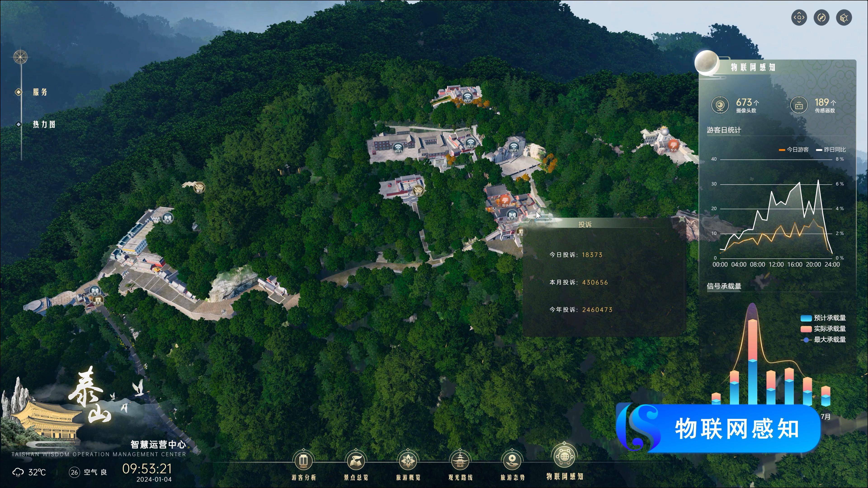This screenshot has height=488, width=868.
Task: Click the 检票点 marker on the long blue-roofed building
Action: click(x=167, y=218)
